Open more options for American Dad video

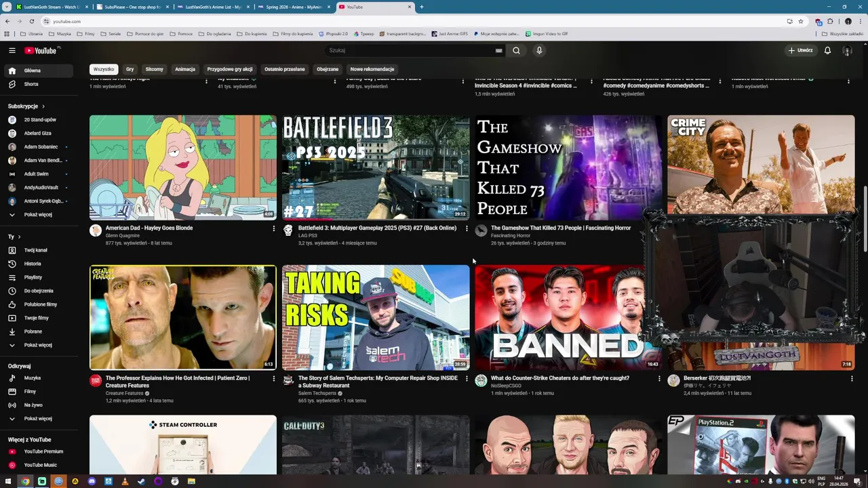(274, 228)
